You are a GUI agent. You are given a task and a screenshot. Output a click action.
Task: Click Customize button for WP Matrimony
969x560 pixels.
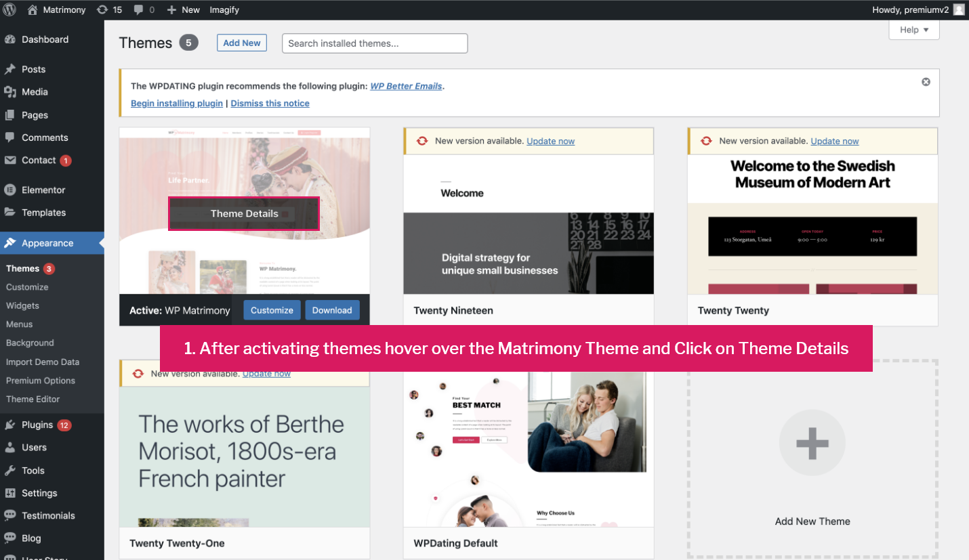coord(272,310)
